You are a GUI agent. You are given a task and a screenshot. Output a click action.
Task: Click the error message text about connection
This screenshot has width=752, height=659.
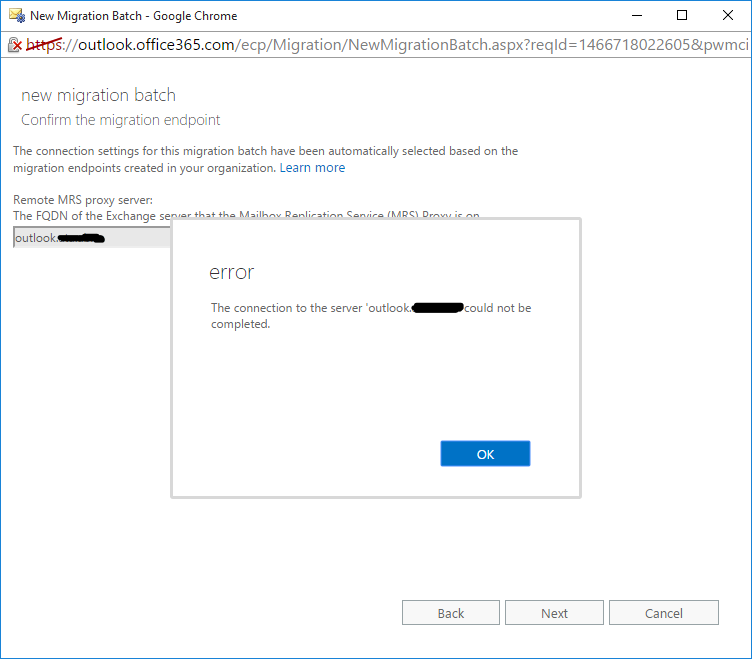click(371, 316)
